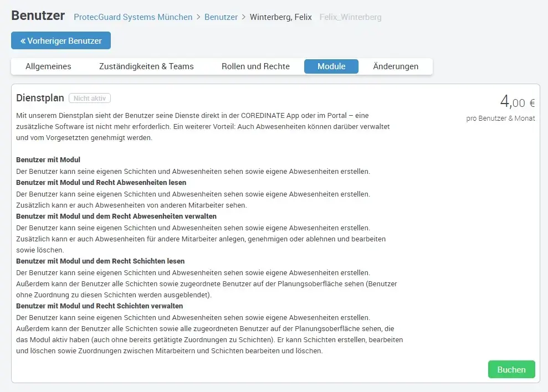This screenshot has height=392, width=548.
Task: Click Benutzer in the breadcrumb trail
Action: tap(221, 17)
